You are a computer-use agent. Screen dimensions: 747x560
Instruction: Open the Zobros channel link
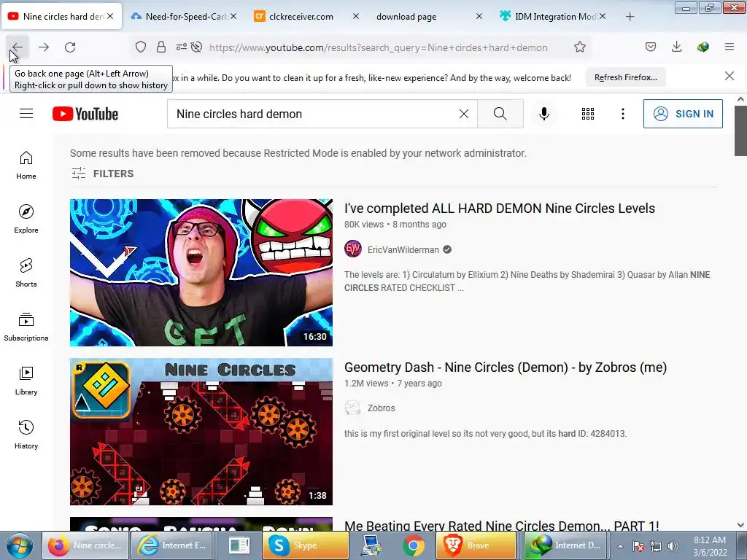381,408
